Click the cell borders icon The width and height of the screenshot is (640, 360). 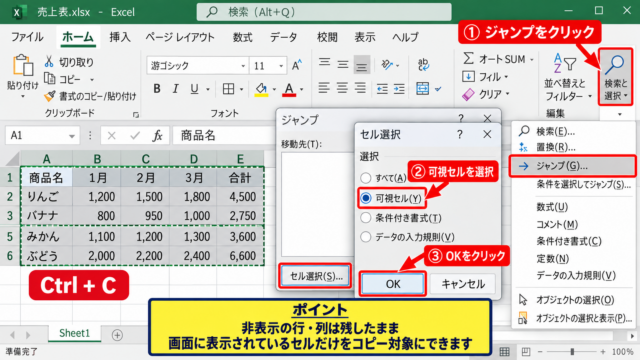[x=228, y=89]
